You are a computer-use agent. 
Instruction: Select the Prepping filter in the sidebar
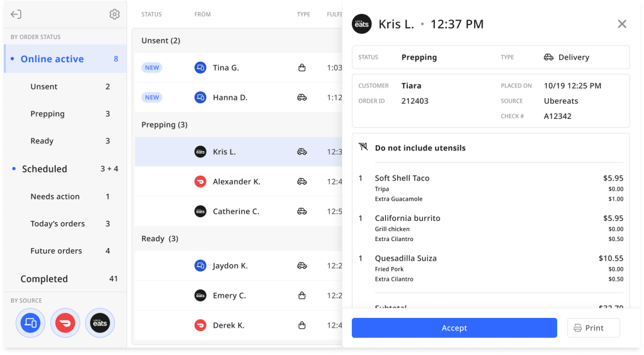point(48,114)
